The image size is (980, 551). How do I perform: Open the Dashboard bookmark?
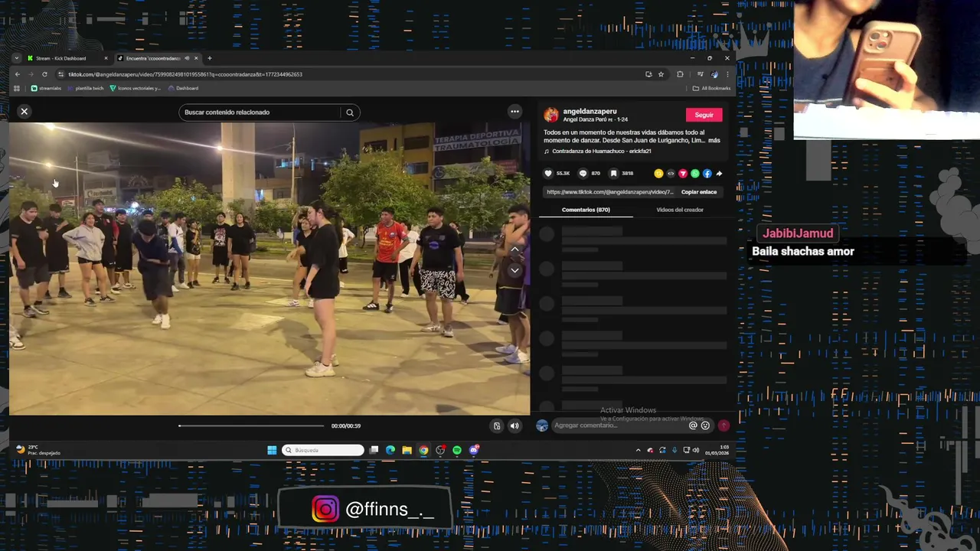tap(184, 88)
